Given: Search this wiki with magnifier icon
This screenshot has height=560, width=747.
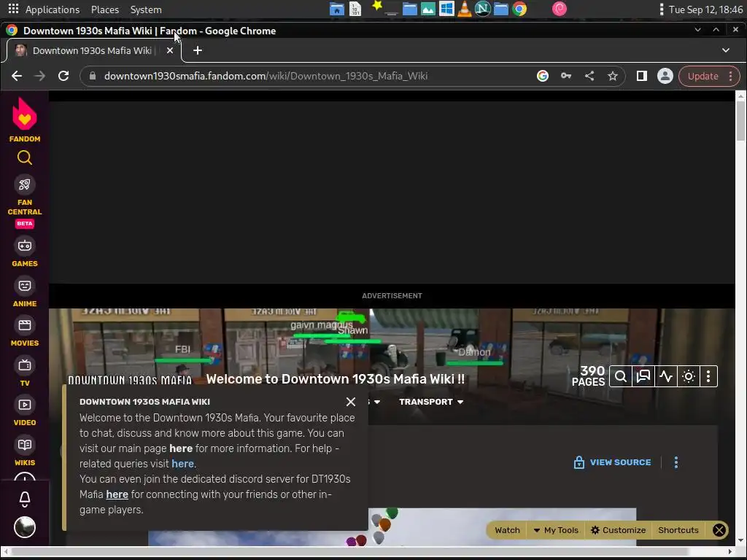Looking at the screenshot, I should 621,377.
